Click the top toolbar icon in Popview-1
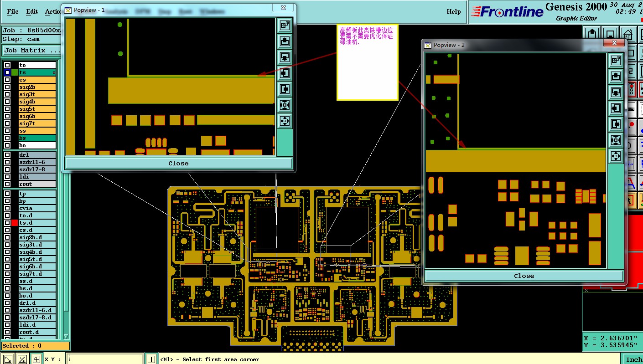 (285, 26)
